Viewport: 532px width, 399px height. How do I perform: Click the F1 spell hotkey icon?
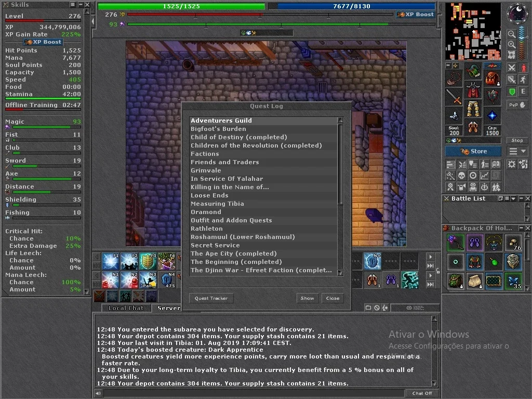(x=110, y=261)
